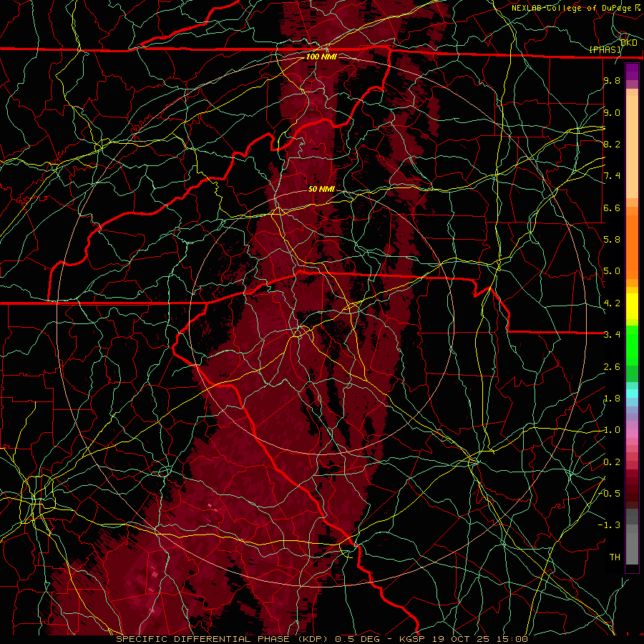The height and width of the screenshot is (644, 644).
Task: Click the pink segment of the color bar
Action: [632, 434]
